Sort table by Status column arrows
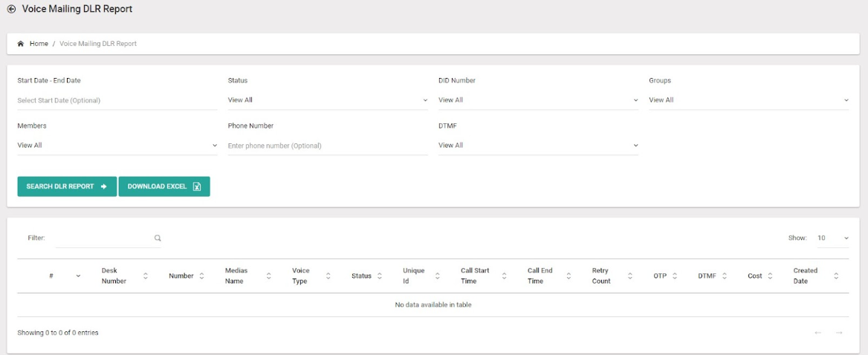 (x=380, y=276)
